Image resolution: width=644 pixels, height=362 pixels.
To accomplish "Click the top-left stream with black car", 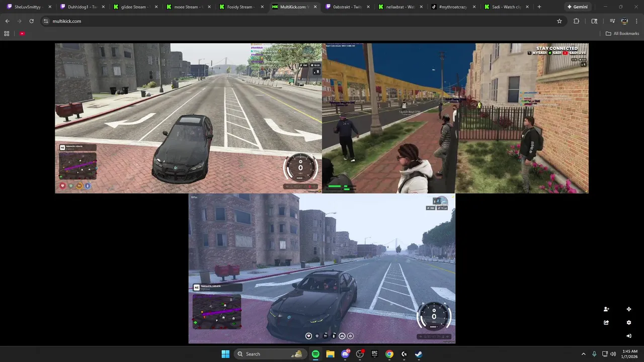I will pyautogui.click(x=188, y=118).
